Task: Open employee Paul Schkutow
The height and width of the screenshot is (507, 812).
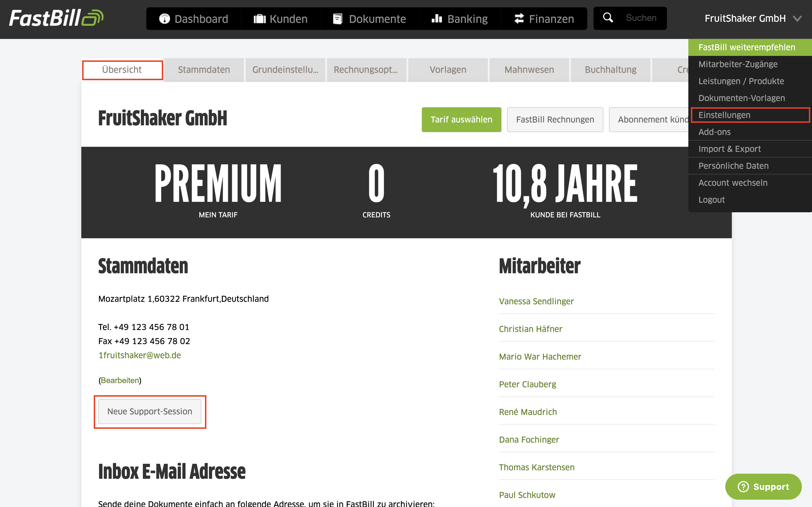Action: click(x=527, y=495)
